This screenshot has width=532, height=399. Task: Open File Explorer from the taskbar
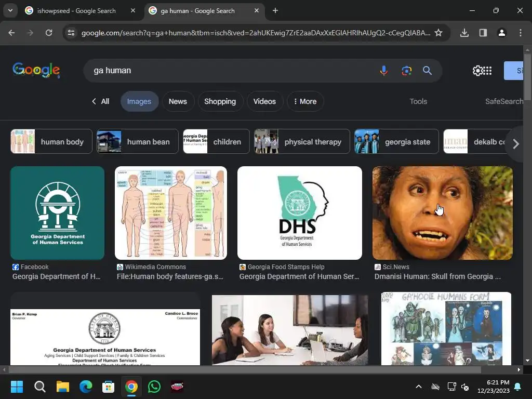tap(63, 387)
